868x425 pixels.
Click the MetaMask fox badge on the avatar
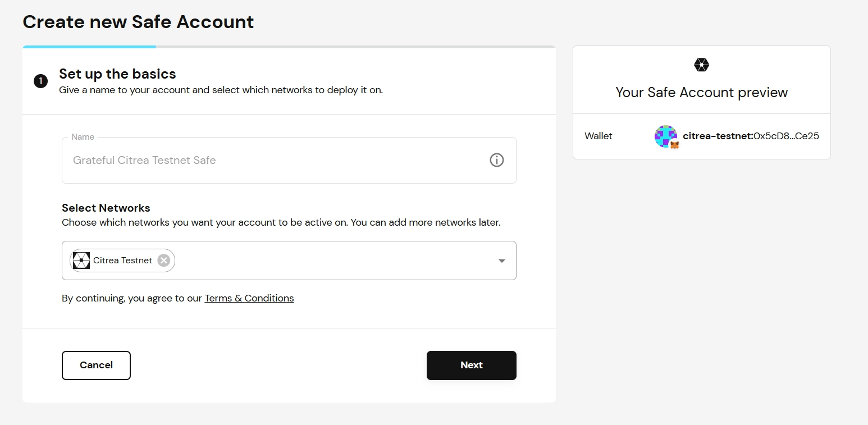(x=674, y=145)
